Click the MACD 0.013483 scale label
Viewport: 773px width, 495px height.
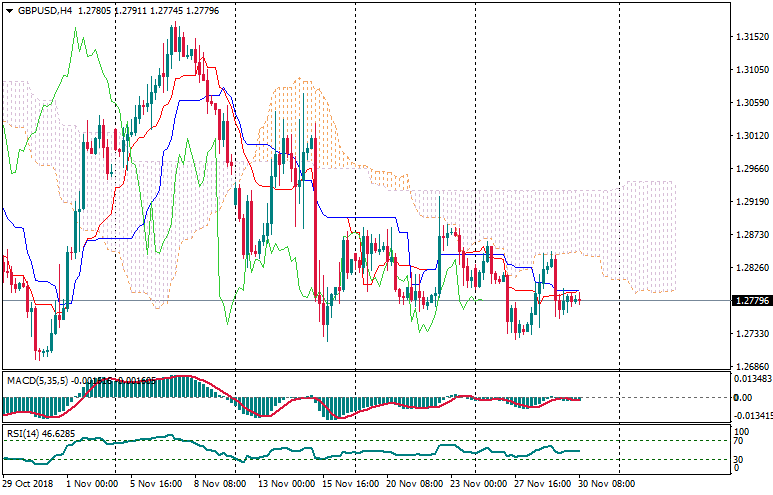[x=751, y=379]
